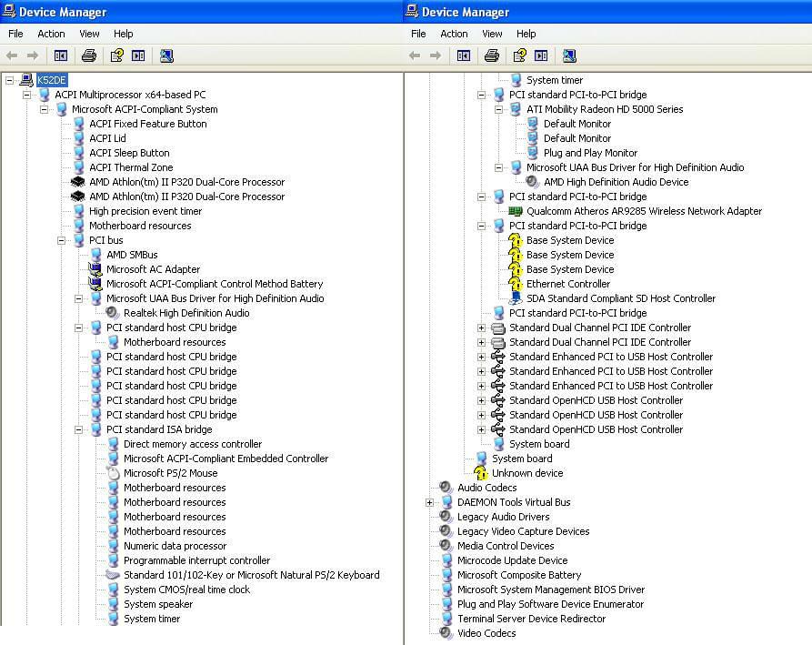The width and height of the screenshot is (812, 645).
Task: Click the Audio Codecs speaker icon
Action: point(446,487)
